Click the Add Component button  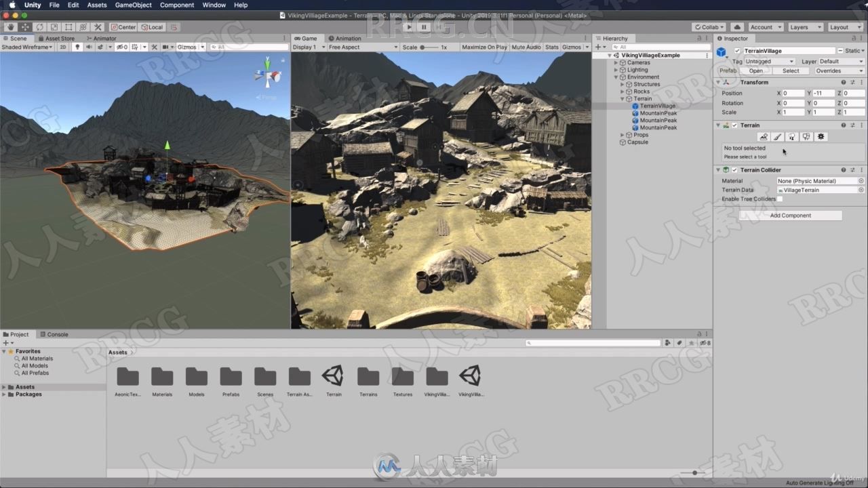790,216
